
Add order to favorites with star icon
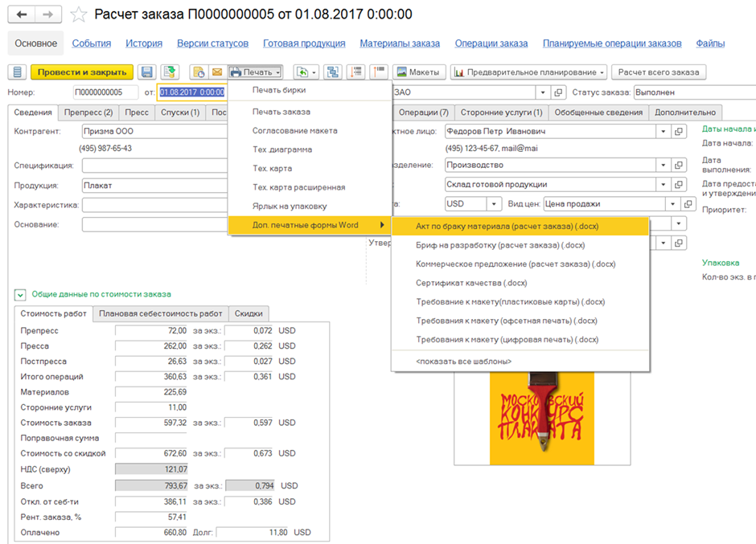[78, 14]
